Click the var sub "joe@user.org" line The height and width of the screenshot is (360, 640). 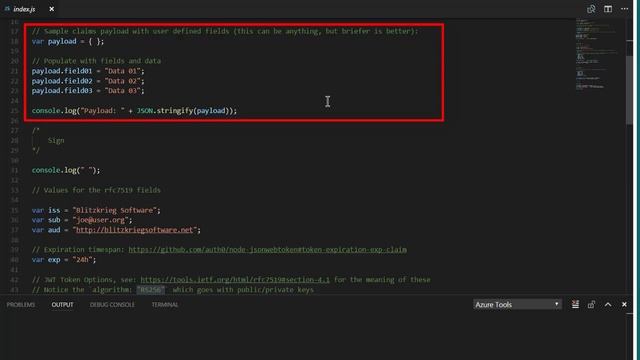[82, 220]
